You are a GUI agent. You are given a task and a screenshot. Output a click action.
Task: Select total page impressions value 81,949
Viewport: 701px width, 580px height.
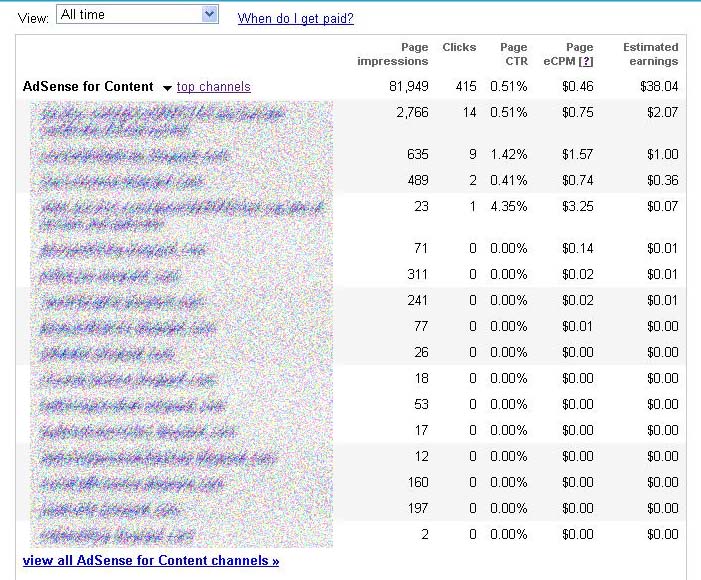click(x=409, y=86)
